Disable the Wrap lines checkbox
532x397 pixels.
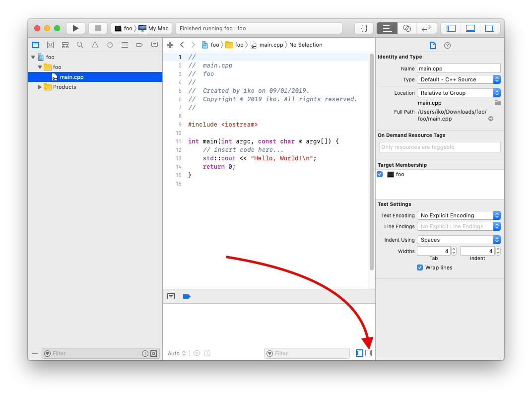click(420, 267)
